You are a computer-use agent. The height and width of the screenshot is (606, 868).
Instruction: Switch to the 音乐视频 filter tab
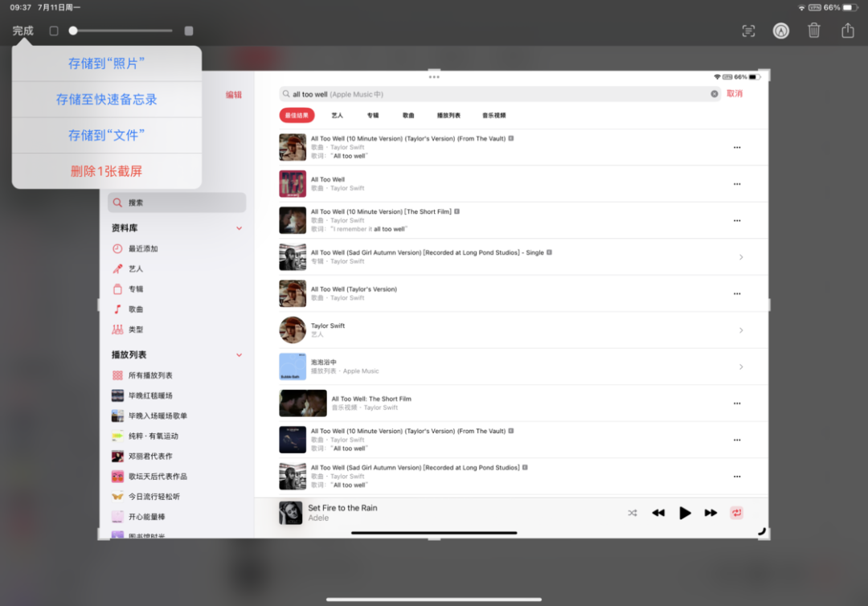pyautogui.click(x=493, y=115)
